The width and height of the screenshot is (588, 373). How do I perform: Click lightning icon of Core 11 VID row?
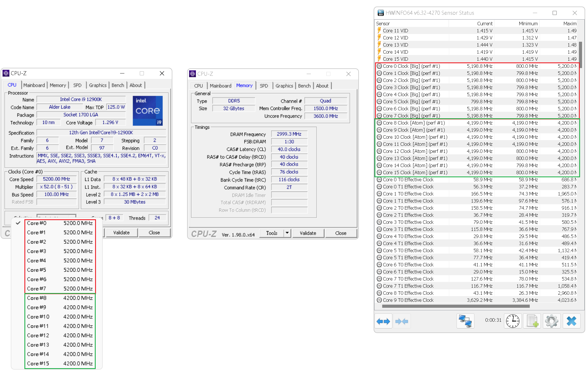(x=379, y=30)
